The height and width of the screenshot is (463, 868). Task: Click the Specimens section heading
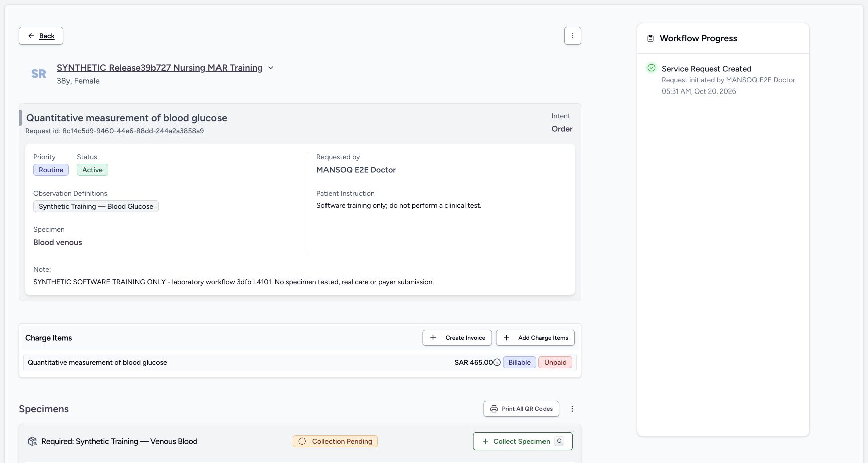tap(44, 409)
